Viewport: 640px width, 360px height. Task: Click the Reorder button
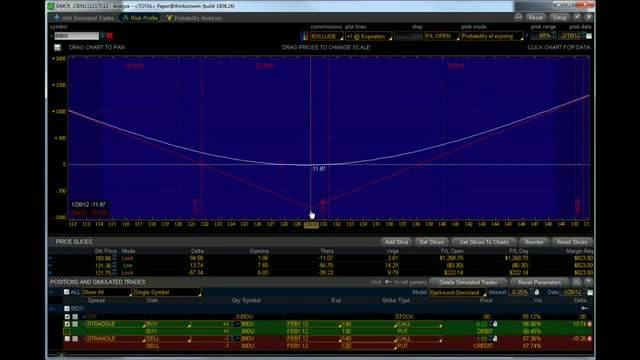(533, 242)
